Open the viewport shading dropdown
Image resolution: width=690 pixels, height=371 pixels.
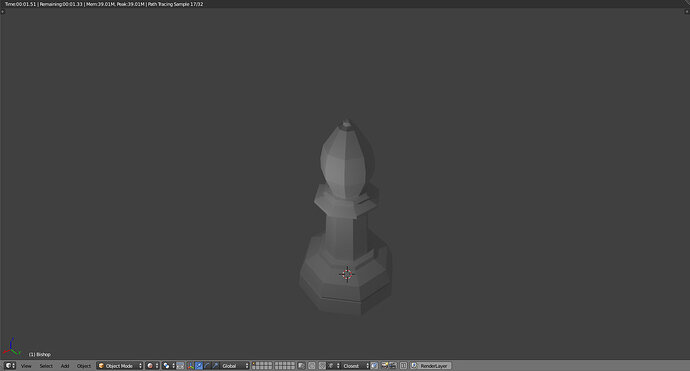(x=152, y=366)
